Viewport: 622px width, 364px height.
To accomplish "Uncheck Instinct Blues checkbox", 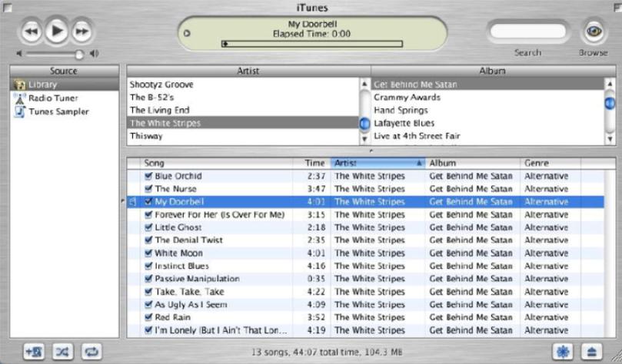I will (148, 266).
